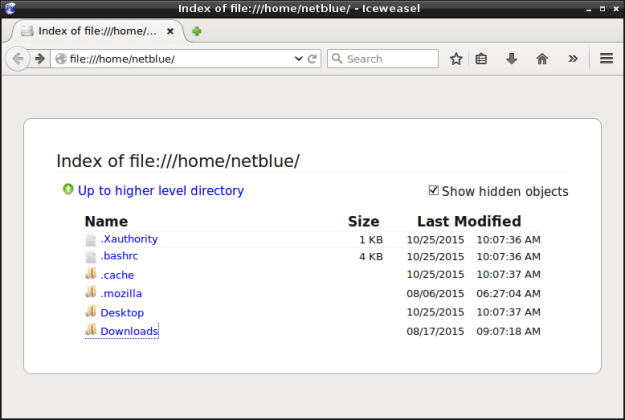This screenshot has width=625, height=420.
Task: Click the Iceweasel icon in title bar
Action: (x=10, y=8)
